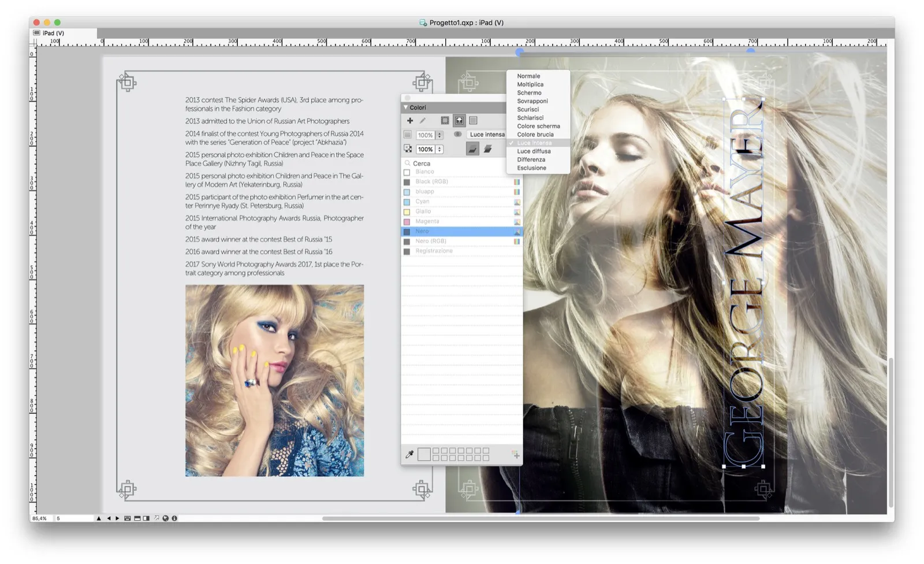Image resolution: width=924 pixels, height=564 pixels.
Task: Click the globe preview icon in status bar
Action: 165,518
